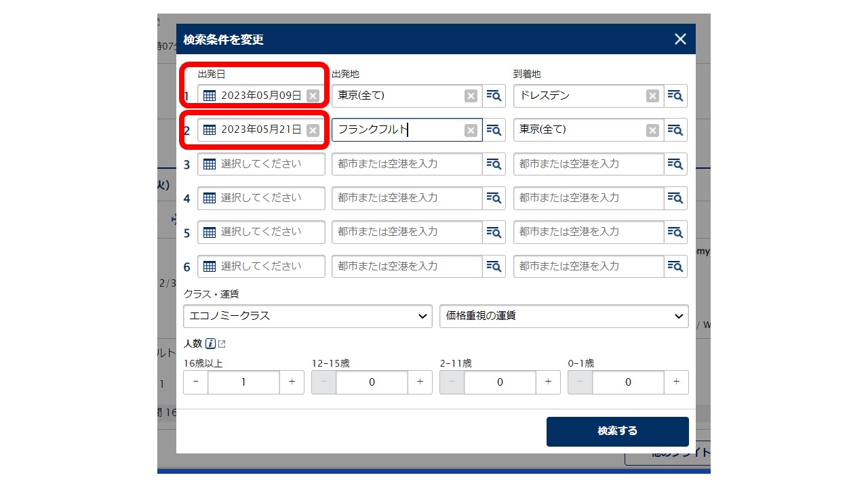Open the calendar icon for row 1 departure date
The width and height of the screenshot is (868, 488).
(210, 96)
